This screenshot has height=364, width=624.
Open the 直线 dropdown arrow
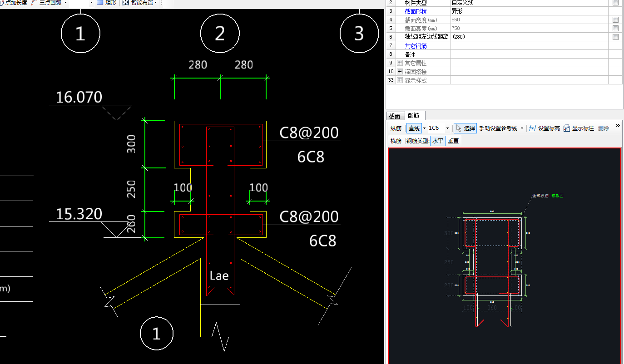[424, 128]
